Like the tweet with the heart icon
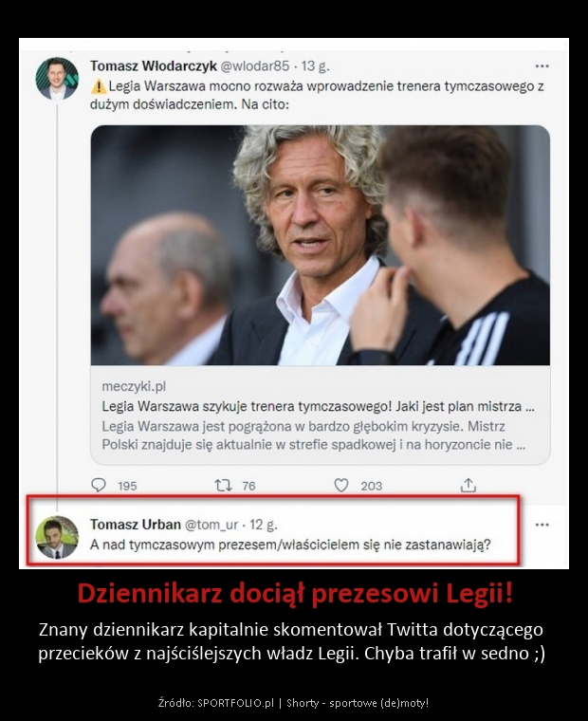 [341, 485]
